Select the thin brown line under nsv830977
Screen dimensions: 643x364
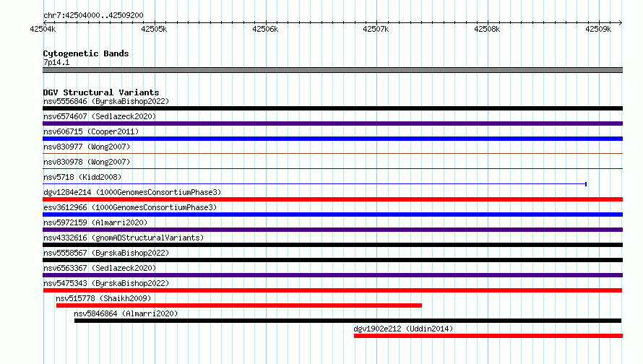(x=332, y=154)
